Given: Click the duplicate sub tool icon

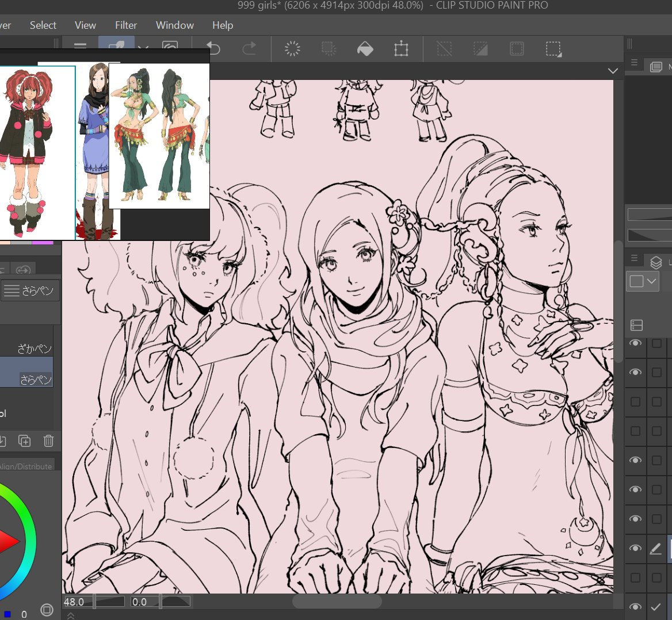Looking at the screenshot, I should pyautogui.click(x=24, y=441).
